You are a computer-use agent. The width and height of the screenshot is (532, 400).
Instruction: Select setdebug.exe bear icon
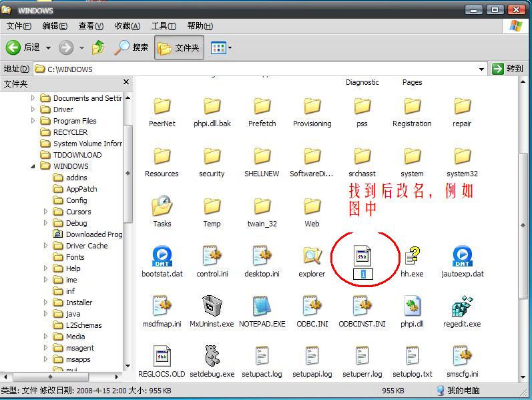(212, 356)
